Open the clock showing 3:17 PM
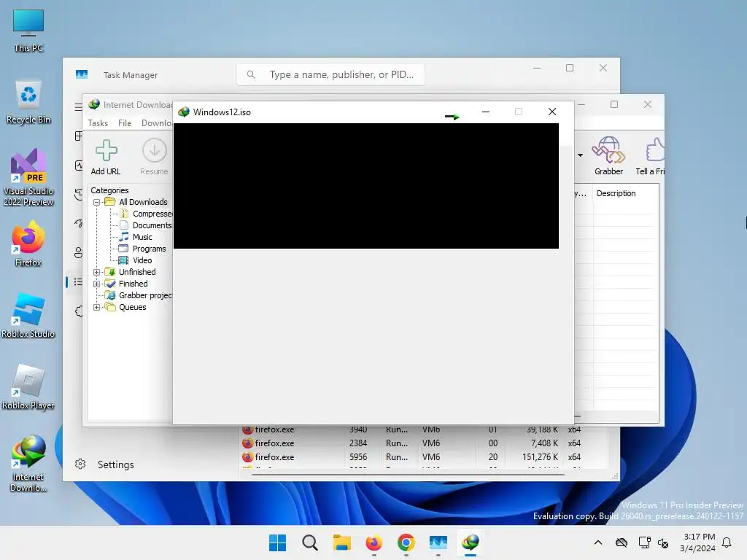747x560 pixels. (x=698, y=542)
